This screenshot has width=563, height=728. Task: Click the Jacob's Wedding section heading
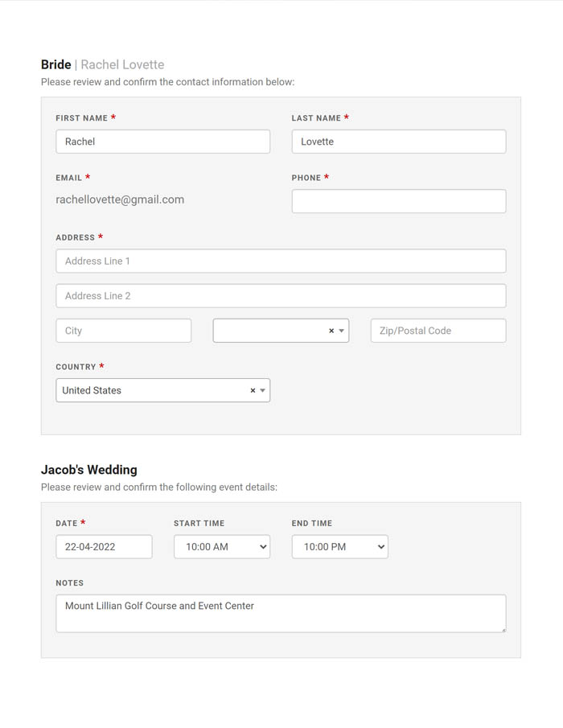(x=89, y=470)
